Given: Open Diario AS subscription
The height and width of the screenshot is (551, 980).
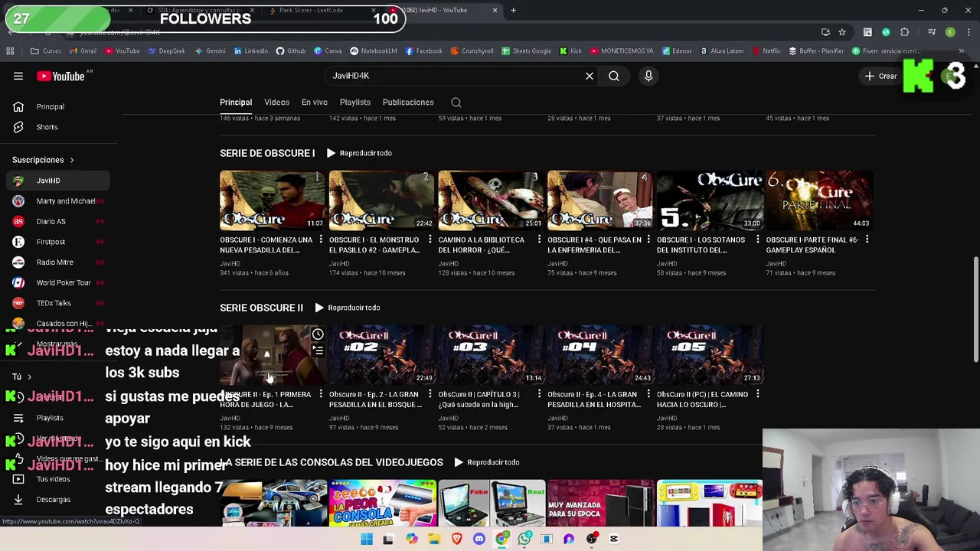Looking at the screenshot, I should coord(58,221).
